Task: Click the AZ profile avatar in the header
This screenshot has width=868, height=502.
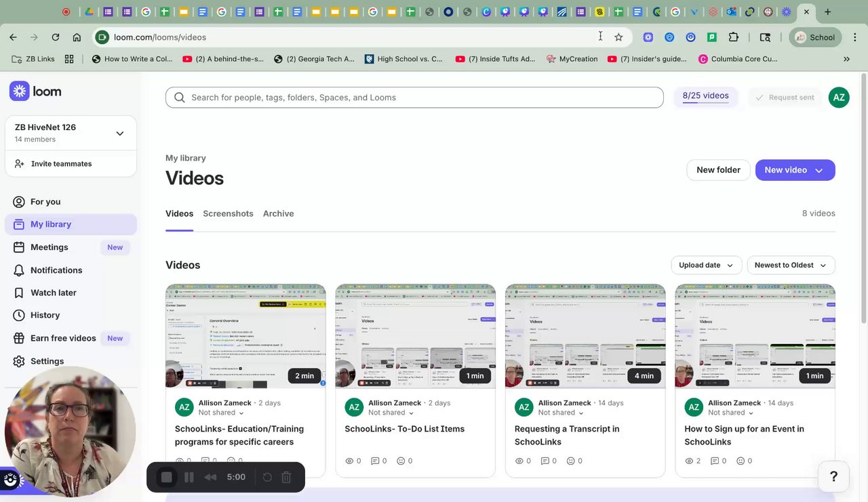Action: 839,98
